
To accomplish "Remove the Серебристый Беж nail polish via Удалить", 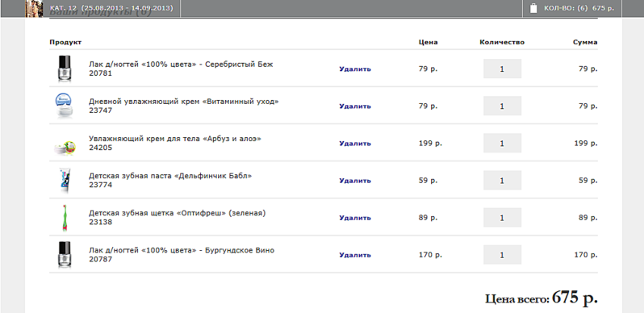I will coord(355,69).
